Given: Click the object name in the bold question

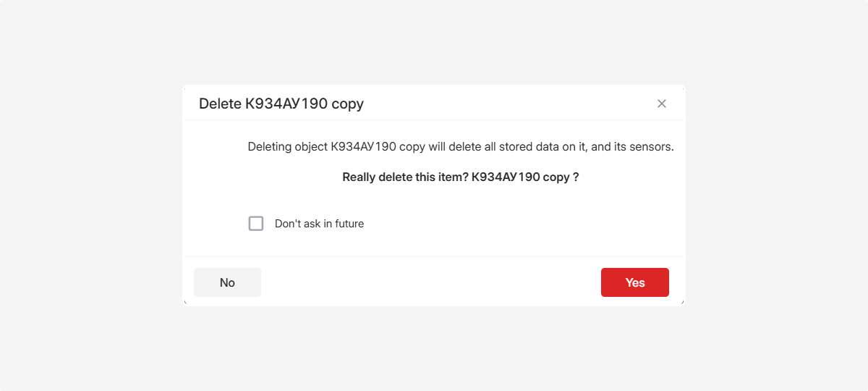Looking at the screenshot, I should click(x=520, y=177).
